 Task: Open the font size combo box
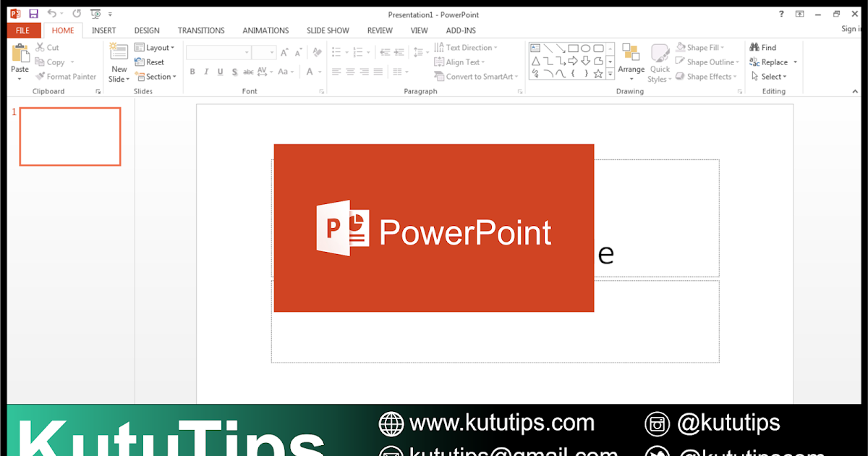tap(264, 52)
